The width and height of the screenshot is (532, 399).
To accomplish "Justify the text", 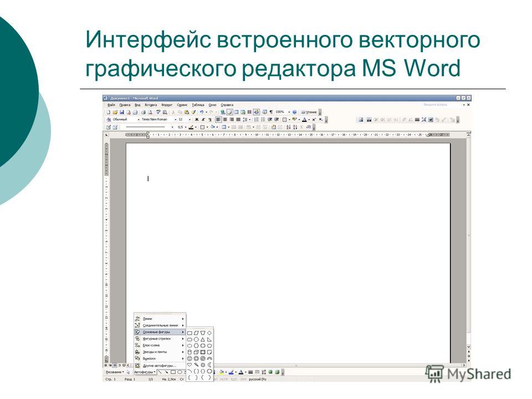I will click(x=238, y=120).
